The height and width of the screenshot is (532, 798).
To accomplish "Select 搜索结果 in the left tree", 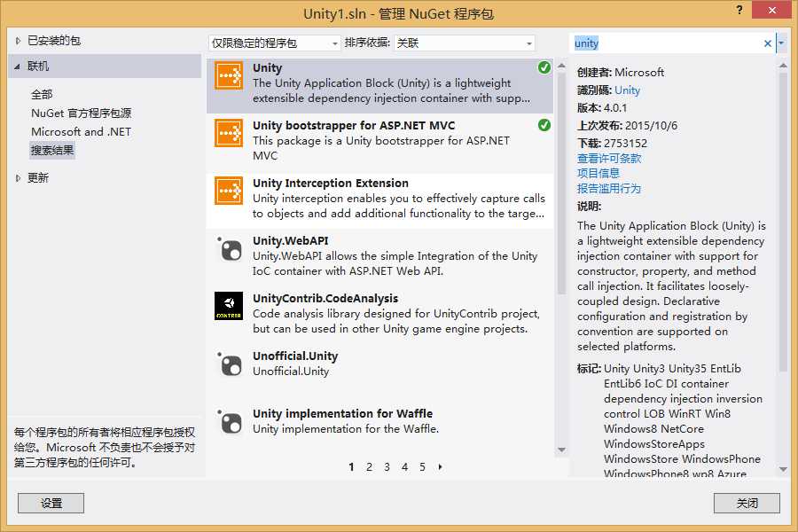I will click(52, 150).
